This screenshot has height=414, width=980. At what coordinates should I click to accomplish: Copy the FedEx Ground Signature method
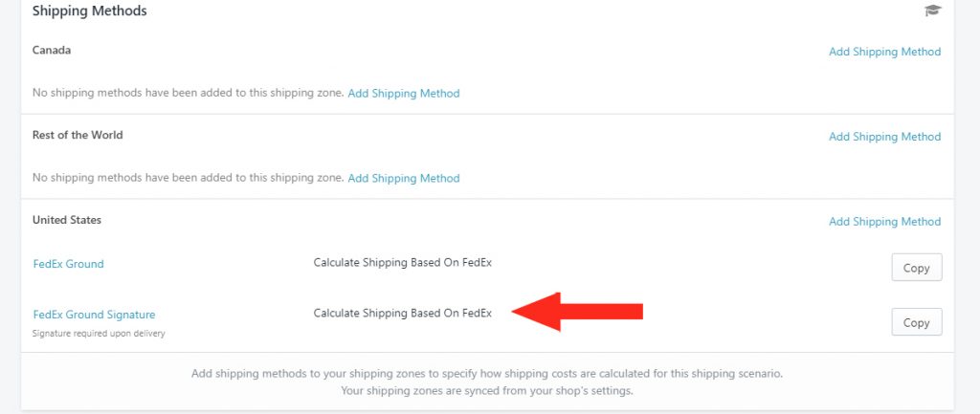pos(916,322)
